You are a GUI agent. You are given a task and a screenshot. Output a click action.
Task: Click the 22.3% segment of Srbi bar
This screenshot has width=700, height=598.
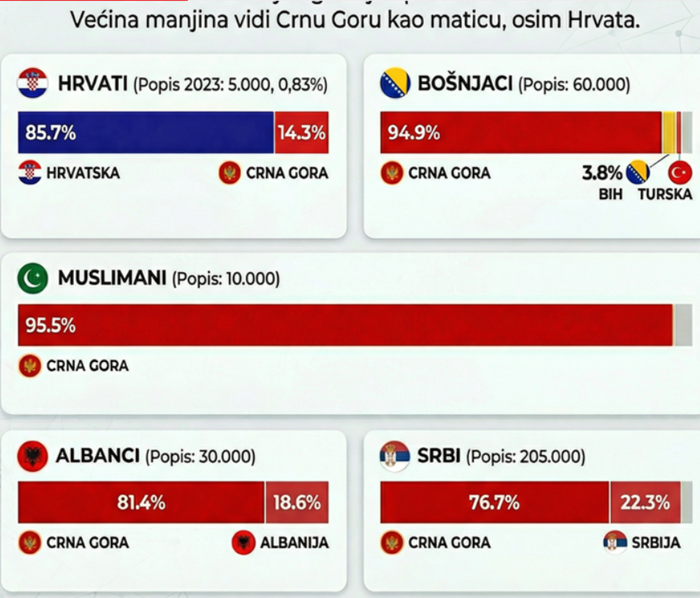(x=645, y=503)
